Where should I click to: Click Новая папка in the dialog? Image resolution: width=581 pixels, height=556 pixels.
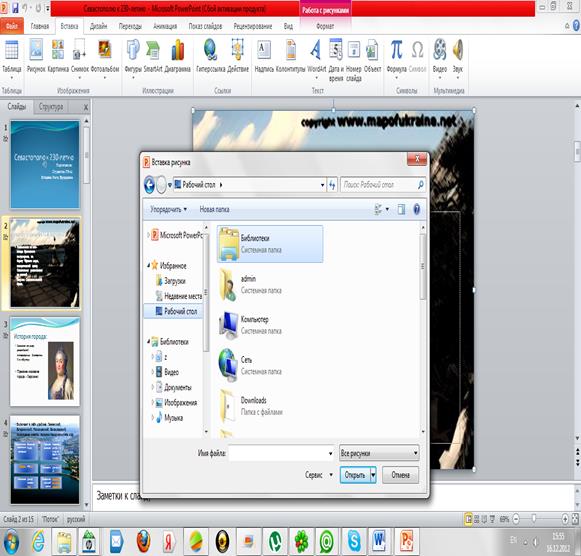point(214,209)
